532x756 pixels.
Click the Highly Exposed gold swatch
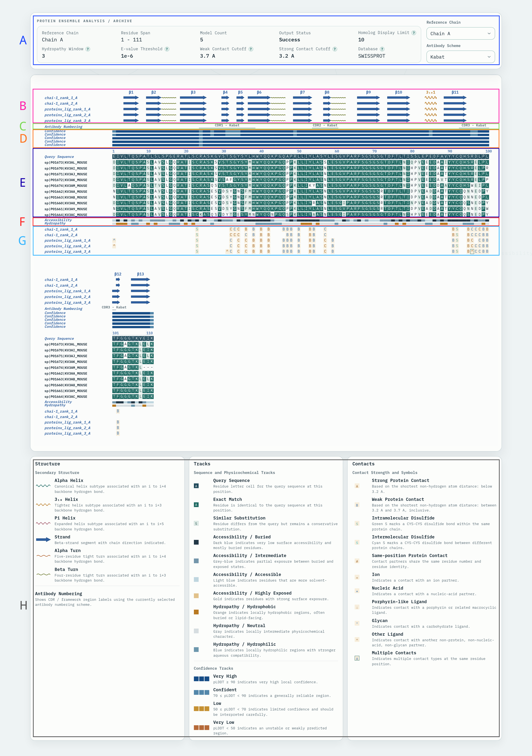click(196, 596)
